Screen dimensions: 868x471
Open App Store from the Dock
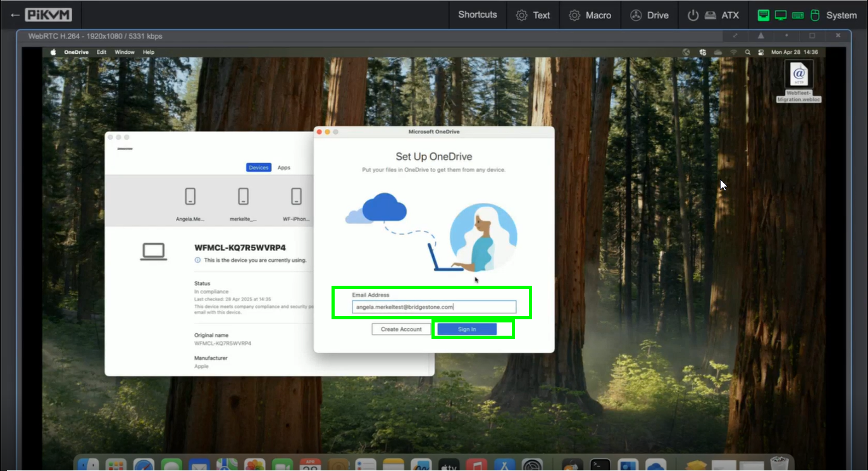pyautogui.click(x=505, y=465)
